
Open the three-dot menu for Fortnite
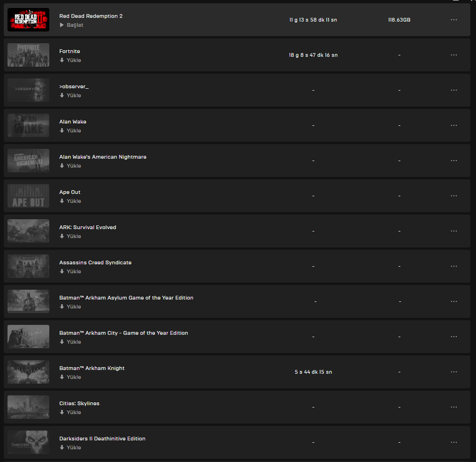[x=454, y=55]
